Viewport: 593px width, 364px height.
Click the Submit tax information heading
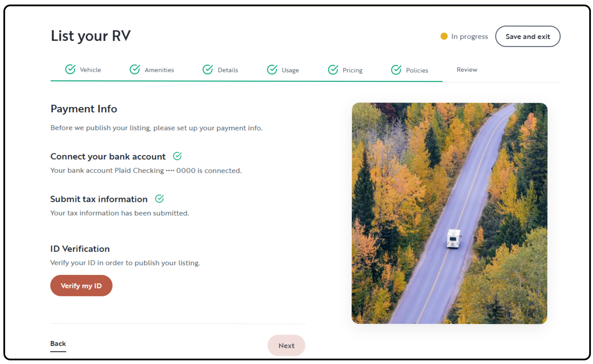pos(99,199)
